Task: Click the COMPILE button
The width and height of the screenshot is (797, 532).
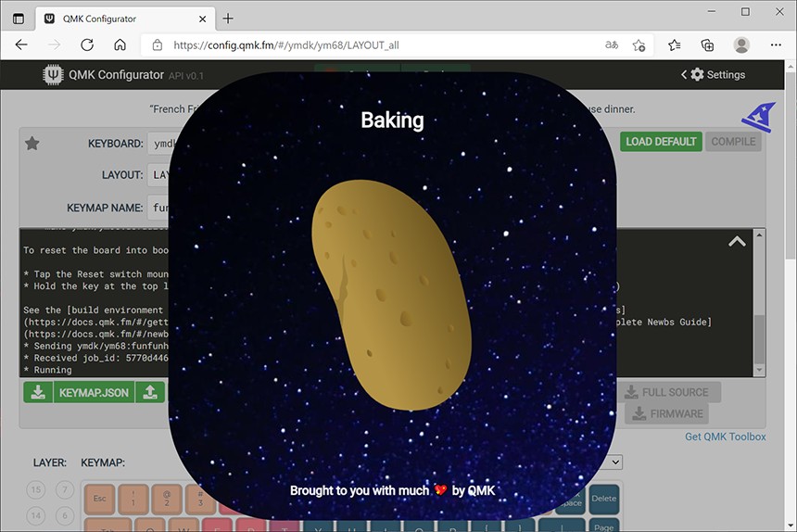Action: coord(733,142)
